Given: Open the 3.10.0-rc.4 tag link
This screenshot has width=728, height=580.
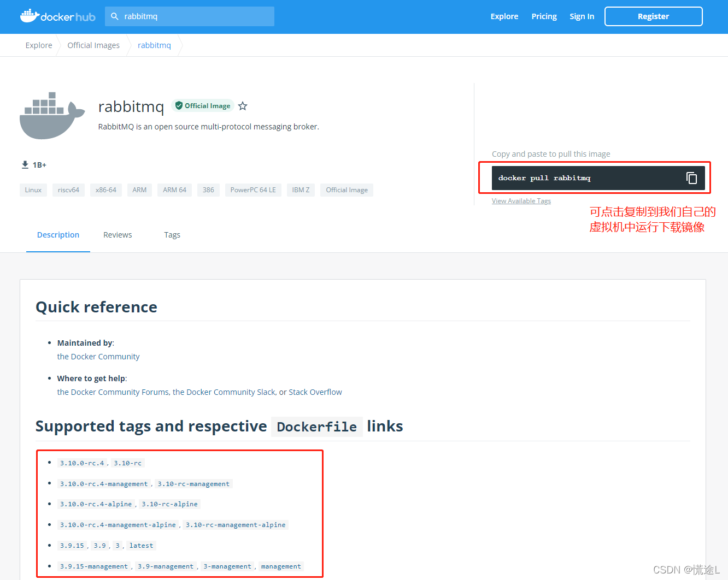Looking at the screenshot, I should pos(82,463).
